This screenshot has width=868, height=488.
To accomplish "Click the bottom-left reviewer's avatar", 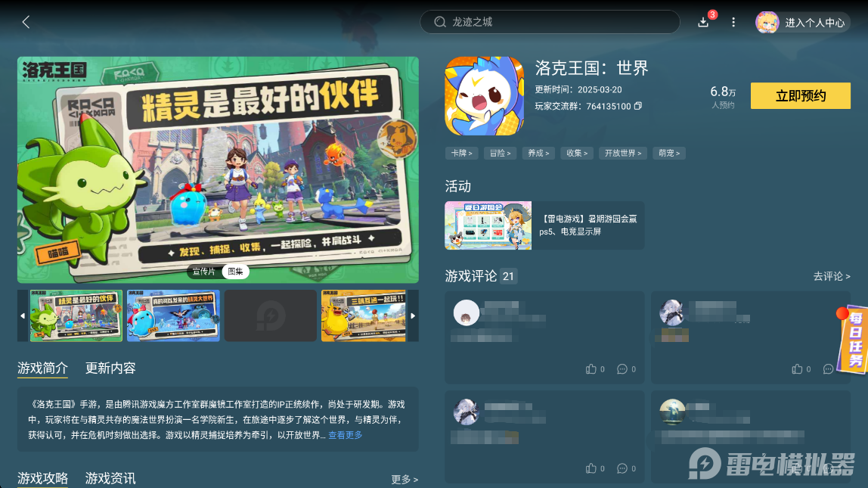I will (467, 412).
